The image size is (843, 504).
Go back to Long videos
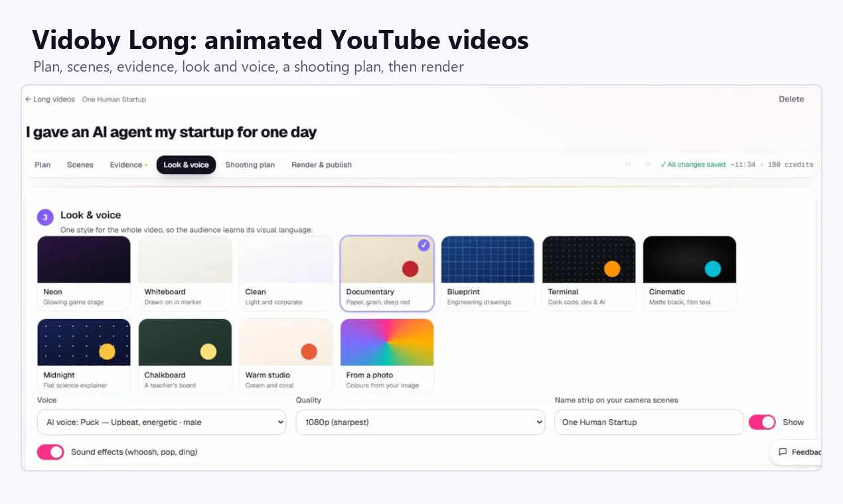[50, 99]
